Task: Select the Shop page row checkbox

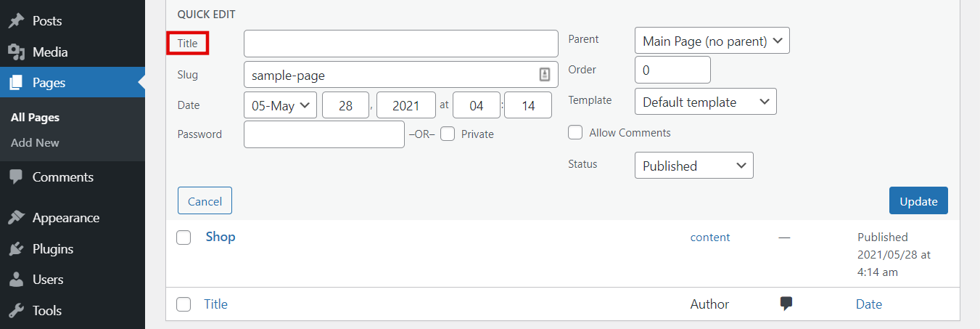Action: 184,237
